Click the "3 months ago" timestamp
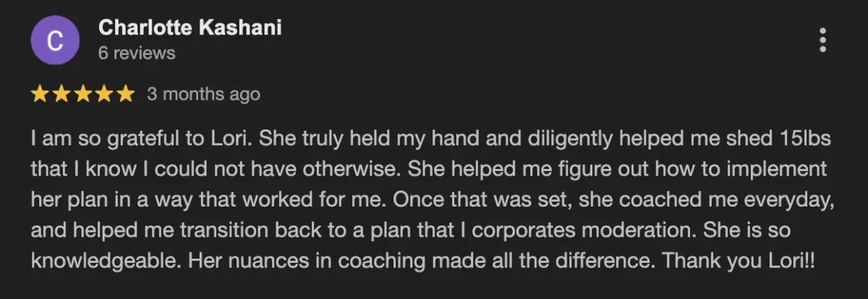 pos(203,94)
